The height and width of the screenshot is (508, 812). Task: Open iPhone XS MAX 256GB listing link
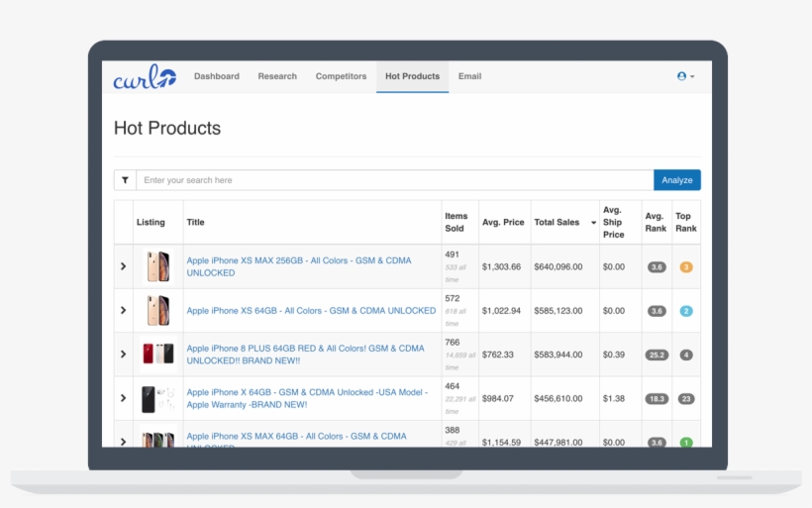(x=299, y=266)
